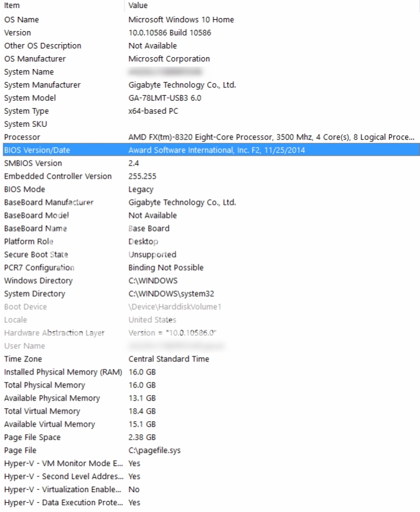420x512 pixels.
Task: Select the Installed Physical Memory (RAM) row
Action: point(59,372)
